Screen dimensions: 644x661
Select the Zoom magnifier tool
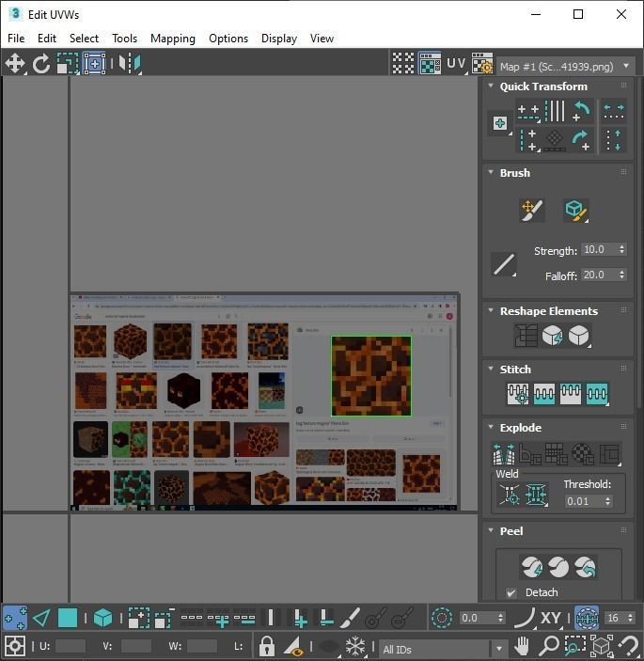point(548,646)
